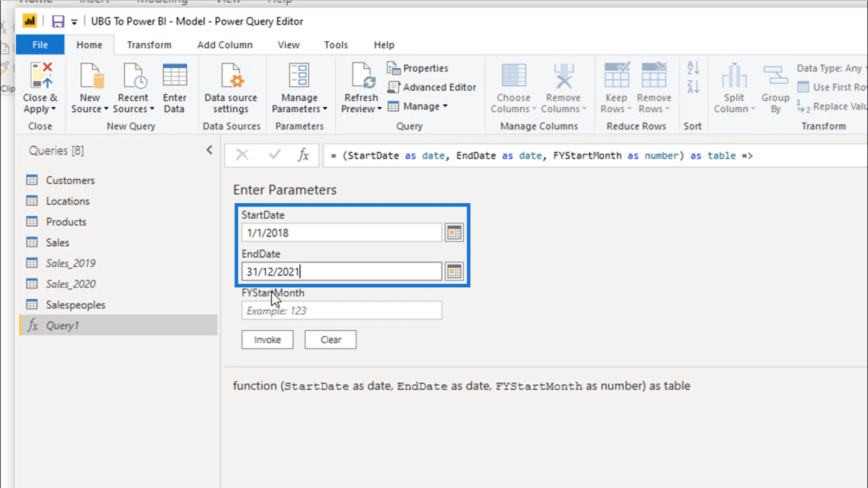Open the New Source icon

point(91,75)
